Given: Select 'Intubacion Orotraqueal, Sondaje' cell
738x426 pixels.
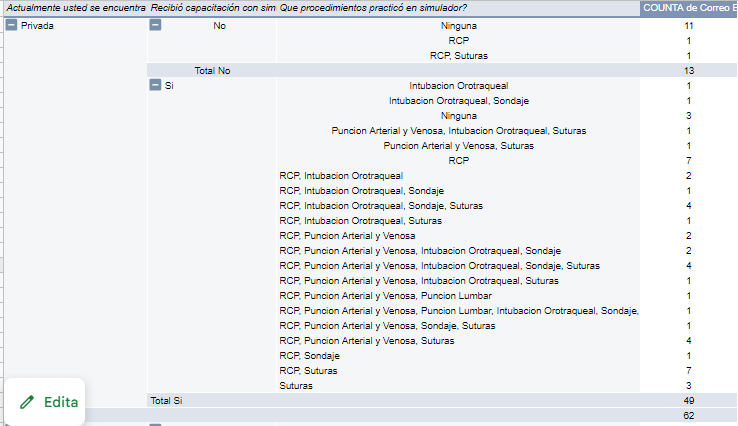Looking at the screenshot, I should coord(458,101).
